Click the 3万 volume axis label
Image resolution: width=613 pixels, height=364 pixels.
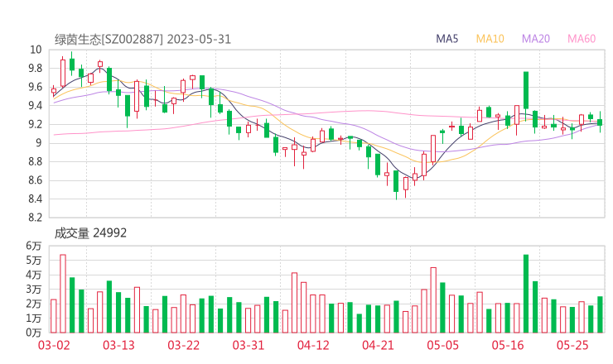(x=34, y=289)
